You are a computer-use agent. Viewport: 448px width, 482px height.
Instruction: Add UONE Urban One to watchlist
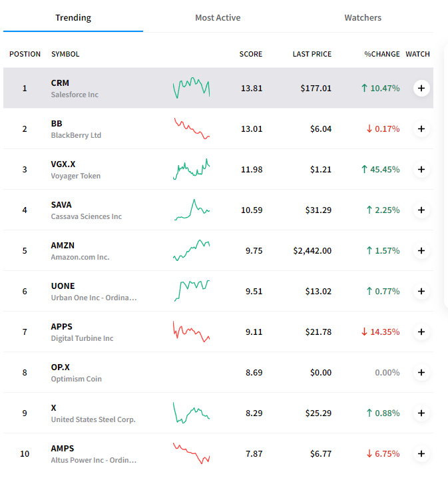click(x=421, y=291)
